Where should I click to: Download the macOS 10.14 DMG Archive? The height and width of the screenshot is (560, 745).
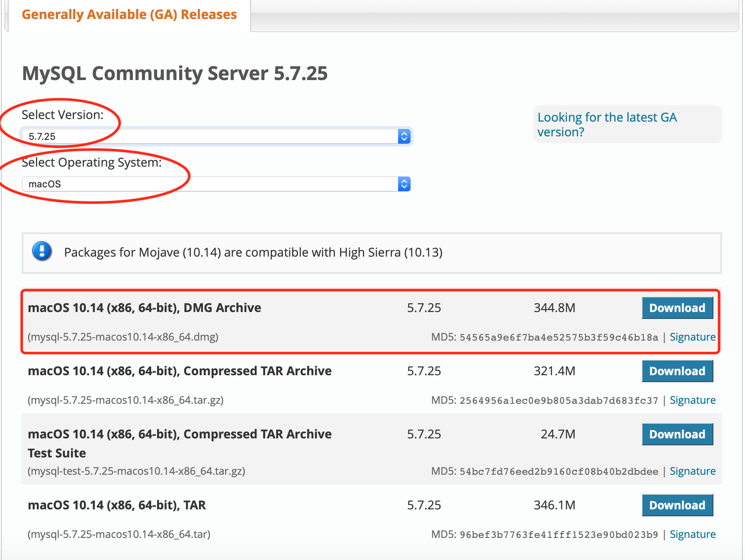[x=678, y=308]
